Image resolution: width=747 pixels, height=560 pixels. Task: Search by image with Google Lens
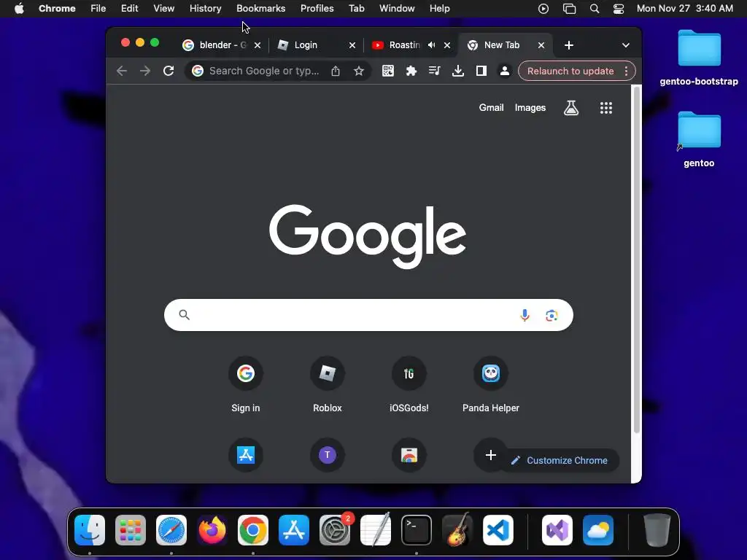click(x=551, y=315)
